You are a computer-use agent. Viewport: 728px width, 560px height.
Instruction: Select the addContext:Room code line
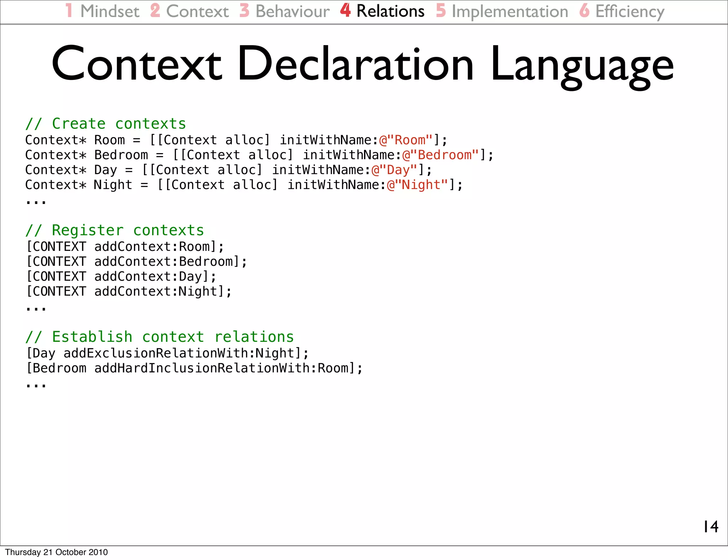click(125, 247)
